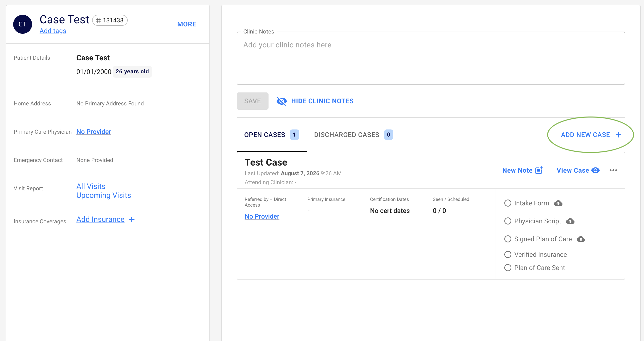Click the Last Updated August 7, 2026 text
Viewport: 644px width, 341px height.
click(x=293, y=173)
